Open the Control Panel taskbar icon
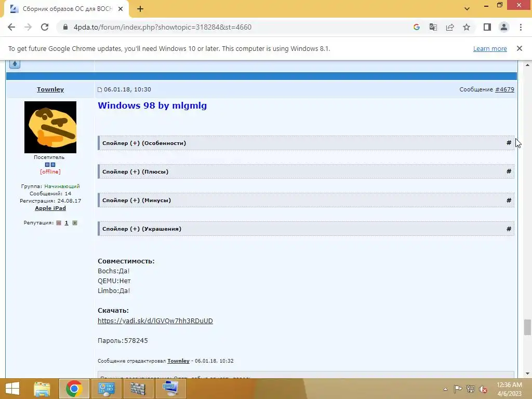The image size is (532, 399). pyautogui.click(x=107, y=389)
